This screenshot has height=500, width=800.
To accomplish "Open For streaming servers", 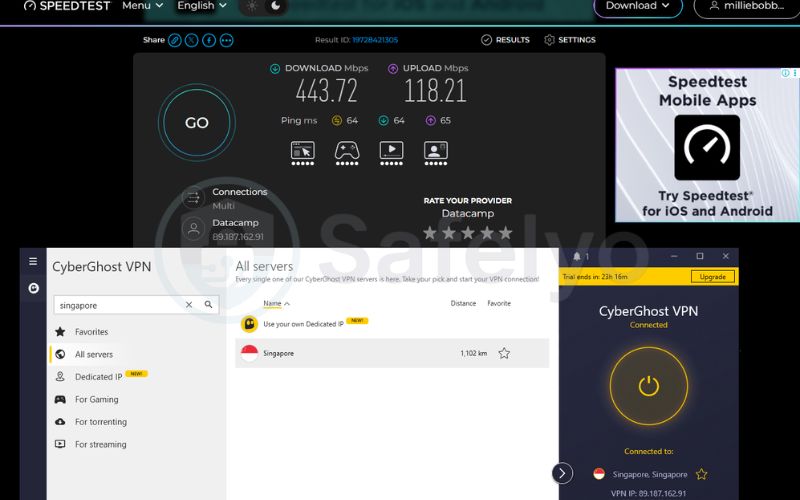I will pos(100,444).
